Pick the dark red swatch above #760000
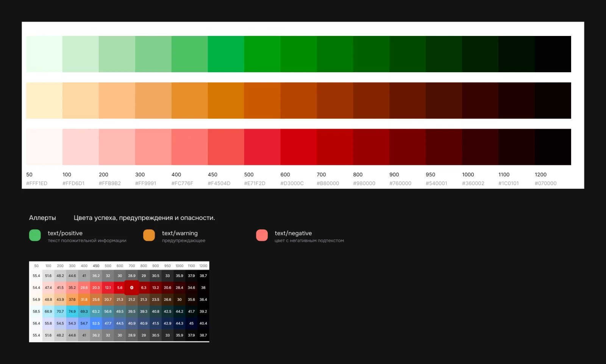The image size is (606, 364). [x=408, y=147]
